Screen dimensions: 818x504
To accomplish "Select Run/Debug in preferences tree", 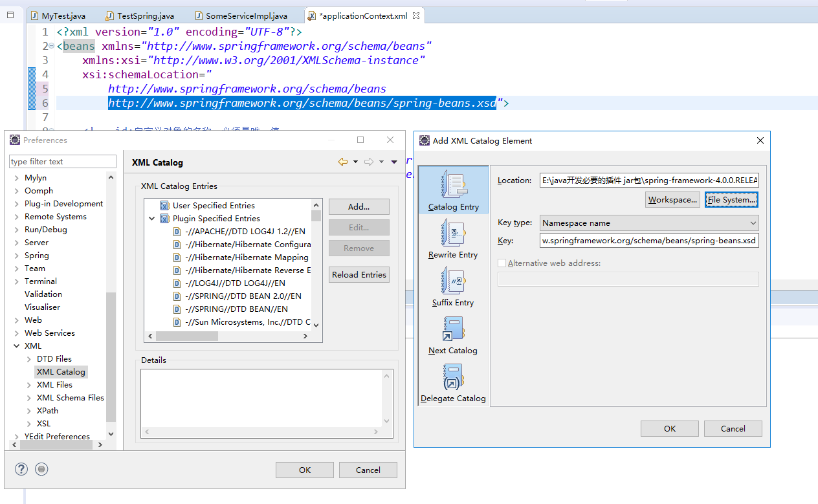I will point(45,229).
